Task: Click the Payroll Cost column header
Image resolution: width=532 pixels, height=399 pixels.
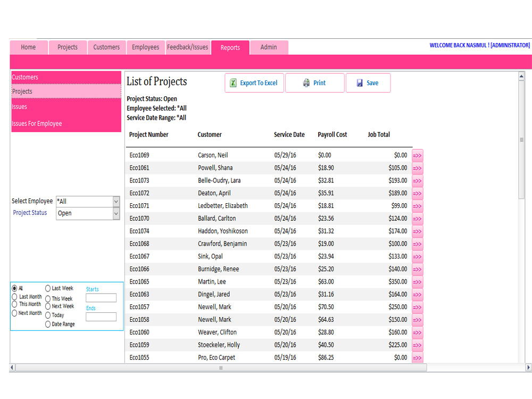Action: click(332, 135)
